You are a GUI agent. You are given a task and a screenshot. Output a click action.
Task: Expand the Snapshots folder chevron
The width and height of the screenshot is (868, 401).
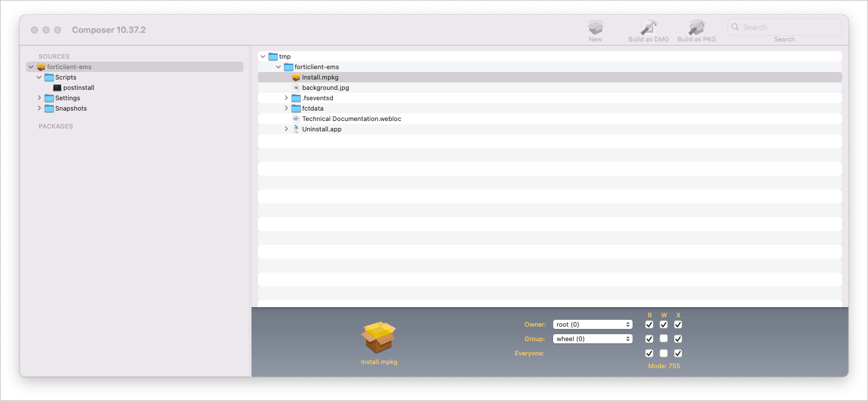[x=39, y=108]
